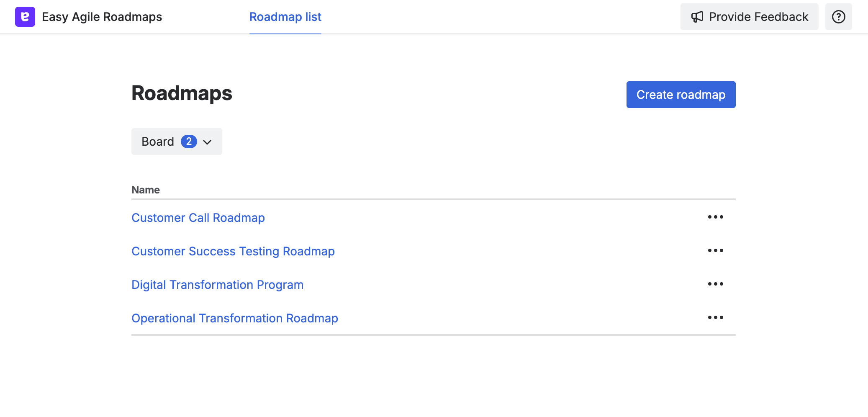
Task: Open options for Operational Transformation Roadmap
Action: click(x=716, y=317)
